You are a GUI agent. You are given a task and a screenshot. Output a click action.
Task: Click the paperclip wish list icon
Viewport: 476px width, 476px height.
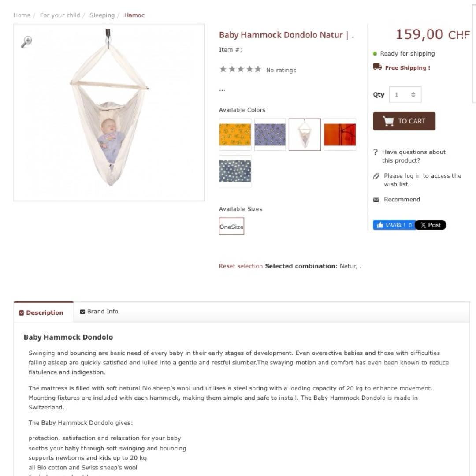pyautogui.click(x=376, y=176)
